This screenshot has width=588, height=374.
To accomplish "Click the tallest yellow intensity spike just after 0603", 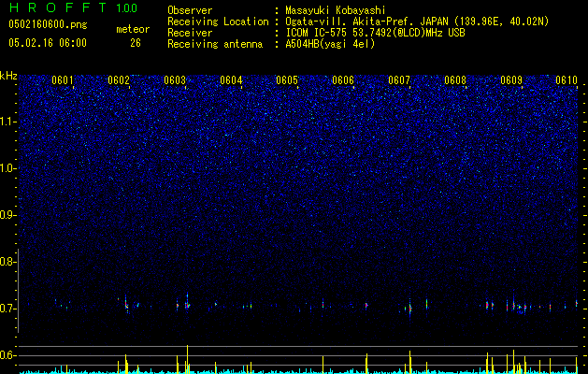I will click(x=187, y=359).
